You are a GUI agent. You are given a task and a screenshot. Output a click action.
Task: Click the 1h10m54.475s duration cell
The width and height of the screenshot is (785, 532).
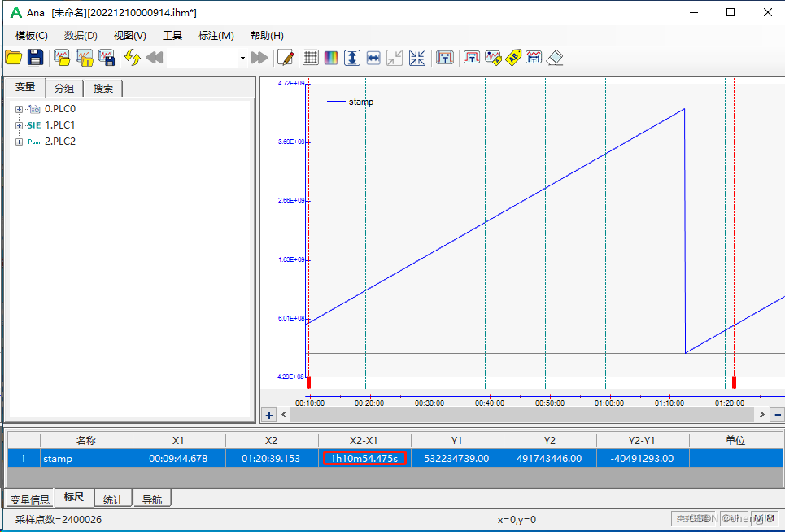click(364, 459)
